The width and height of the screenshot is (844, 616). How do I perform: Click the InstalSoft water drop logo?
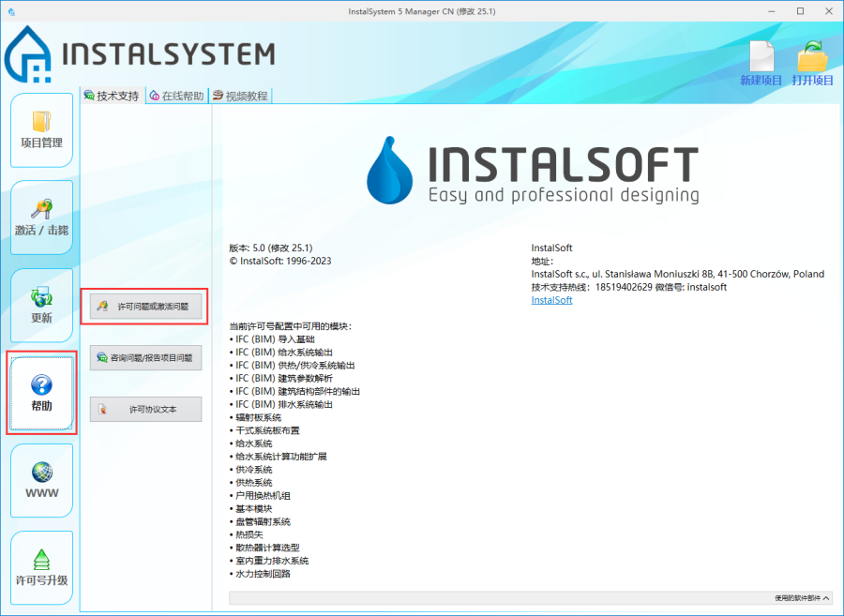tap(390, 170)
